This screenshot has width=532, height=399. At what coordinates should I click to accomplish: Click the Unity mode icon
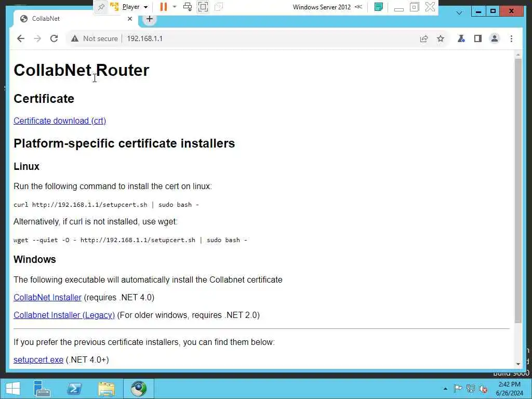coord(219,7)
